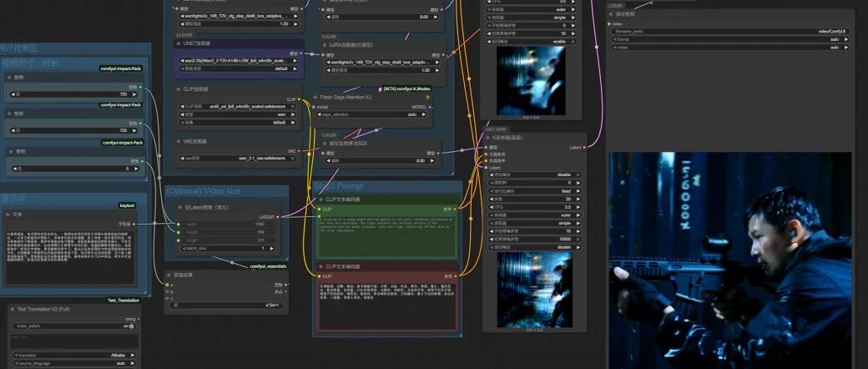Screen dimensions: 868x369
Task: Increase 结束降噪步数 10000 with right arrow
Action: (x=578, y=239)
